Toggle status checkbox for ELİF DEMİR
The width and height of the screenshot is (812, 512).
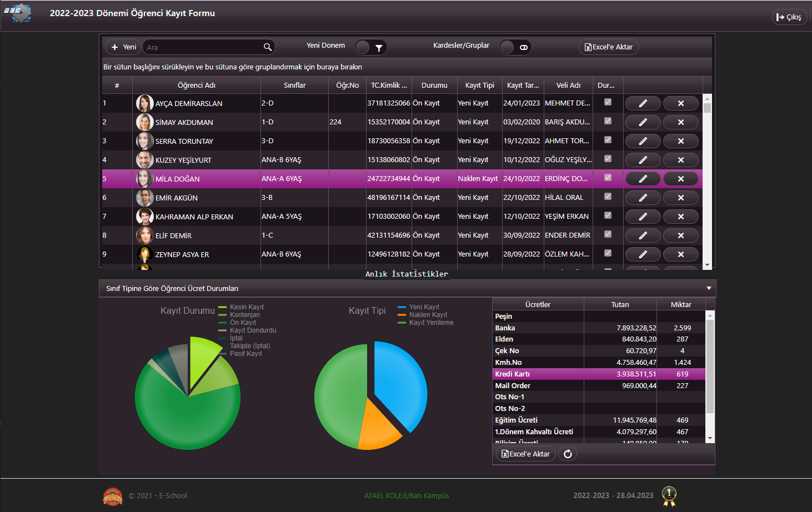coord(608,234)
